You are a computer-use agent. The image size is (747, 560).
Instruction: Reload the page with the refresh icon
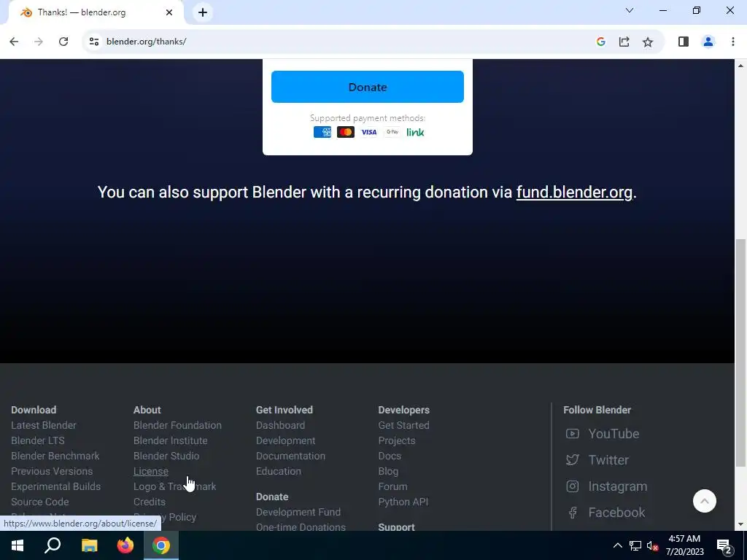coord(63,42)
